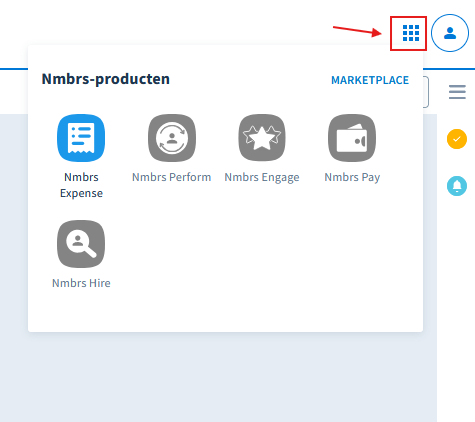Click the "Nmbrs Hire" label
The image size is (475, 422).
[x=81, y=283]
